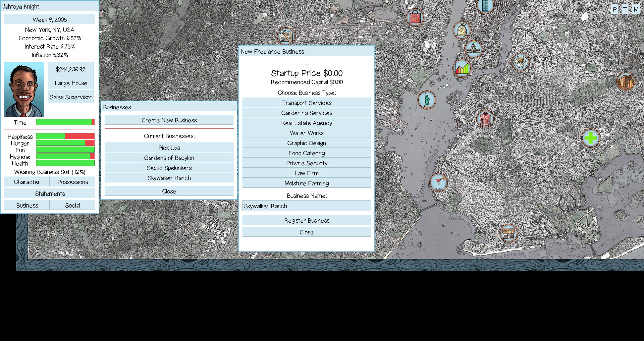Select Pick Ups from current businesses
The height and width of the screenshot is (341, 644).
169,148
